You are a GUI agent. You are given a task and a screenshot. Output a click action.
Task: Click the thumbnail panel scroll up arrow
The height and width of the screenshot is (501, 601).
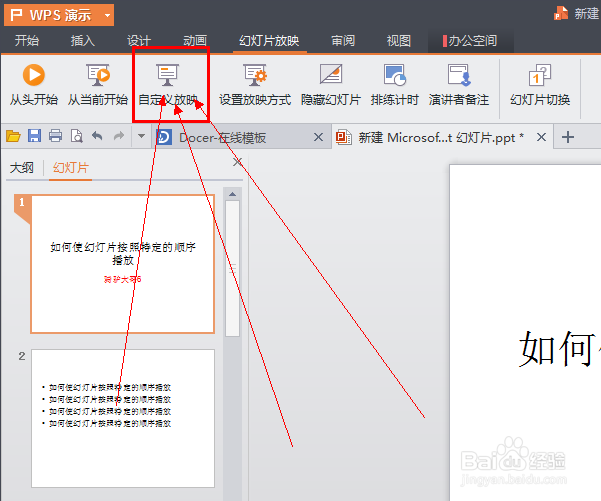click(232, 194)
